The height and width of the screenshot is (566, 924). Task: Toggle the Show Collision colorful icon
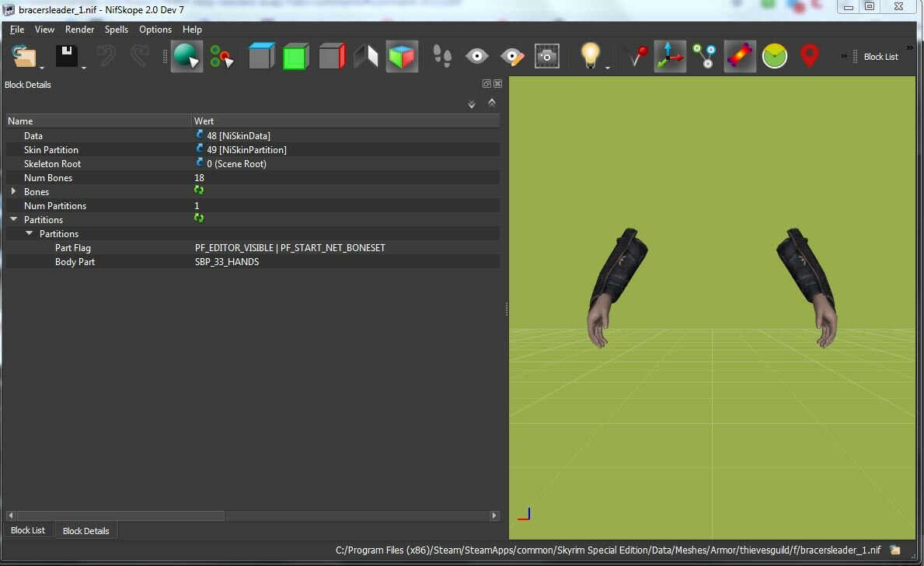pos(740,57)
